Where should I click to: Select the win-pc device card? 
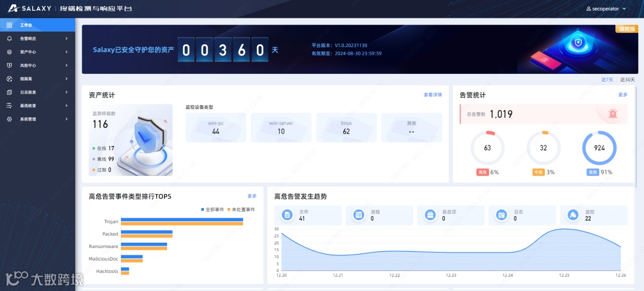(216, 127)
